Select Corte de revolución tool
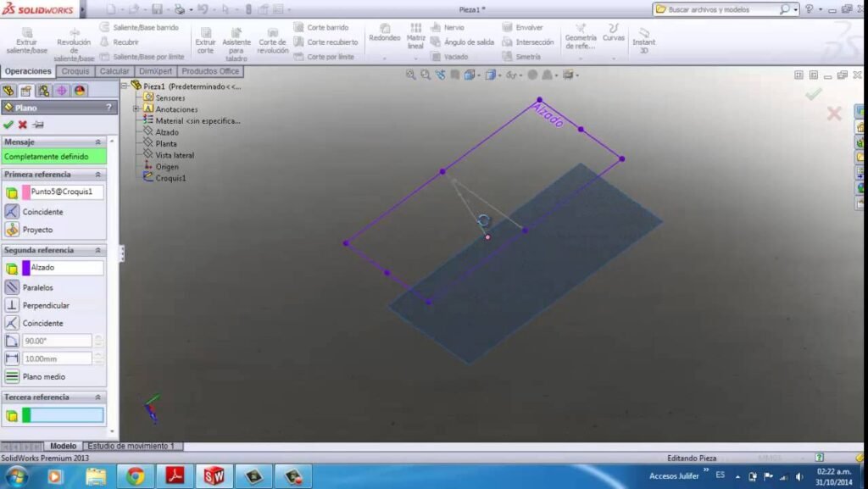This screenshot has height=489, width=868. (272, 41)
